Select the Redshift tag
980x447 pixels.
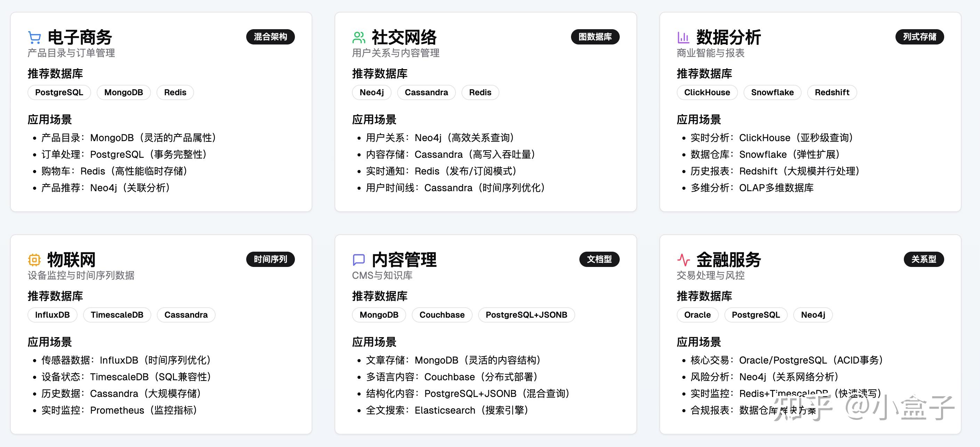(x=832, y=92)
